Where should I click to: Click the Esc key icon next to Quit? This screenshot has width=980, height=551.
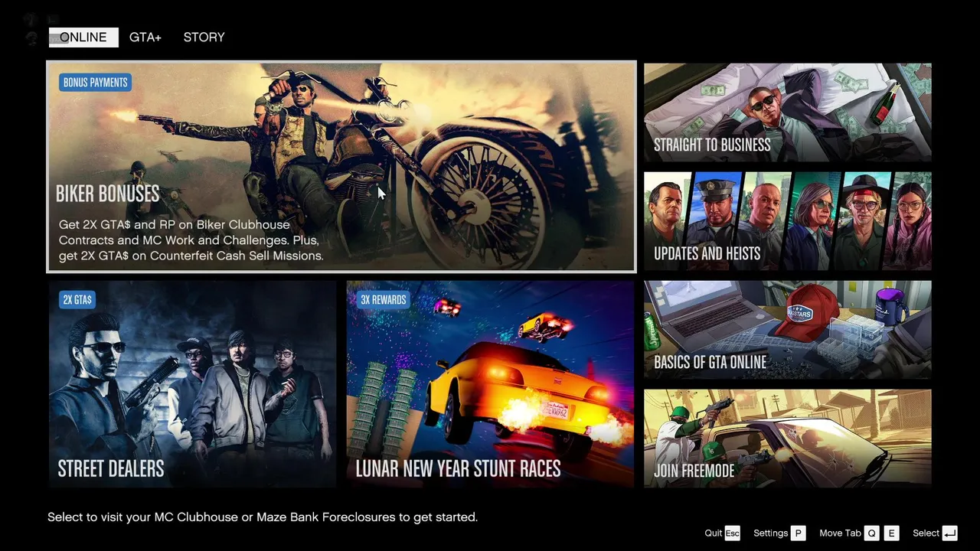click(733, 533)
